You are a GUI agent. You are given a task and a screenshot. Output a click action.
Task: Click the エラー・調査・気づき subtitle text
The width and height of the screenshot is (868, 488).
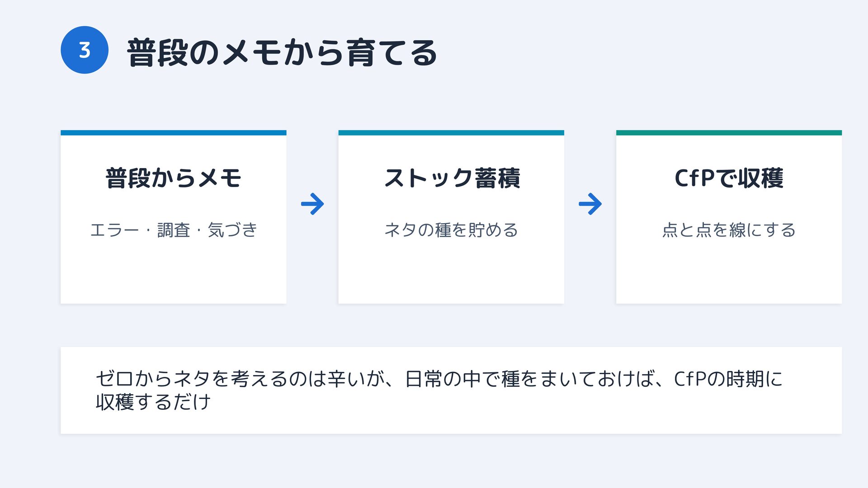173,230
